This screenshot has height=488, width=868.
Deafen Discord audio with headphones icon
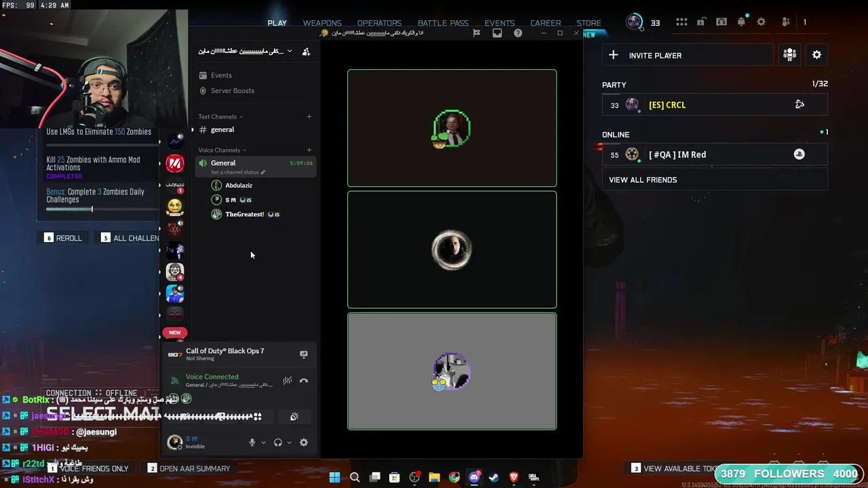coord(278,443)
